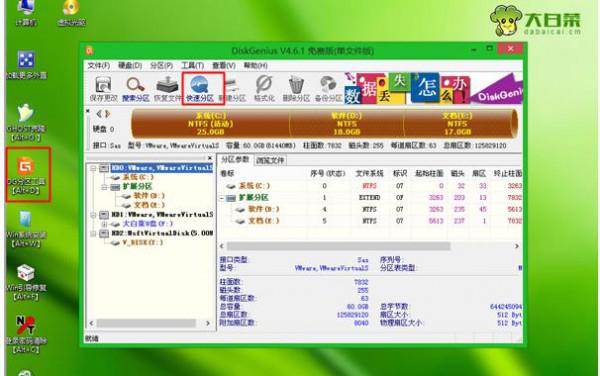
Task: Select 文档(E:) NTFS 17.0GB partition bar
Action: point(458,124)
